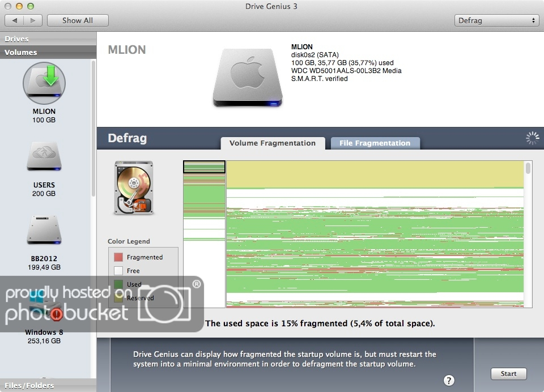This screenshot has height=392, width=544.
Task: Switch to the File Fragmentation tab
Action: pos(375,143)
